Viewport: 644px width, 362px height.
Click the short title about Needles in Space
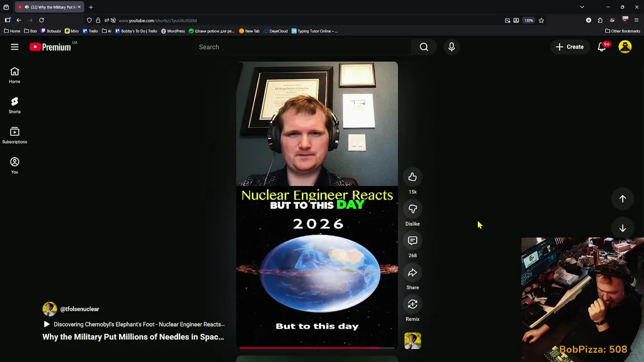[x=133, y=337]
